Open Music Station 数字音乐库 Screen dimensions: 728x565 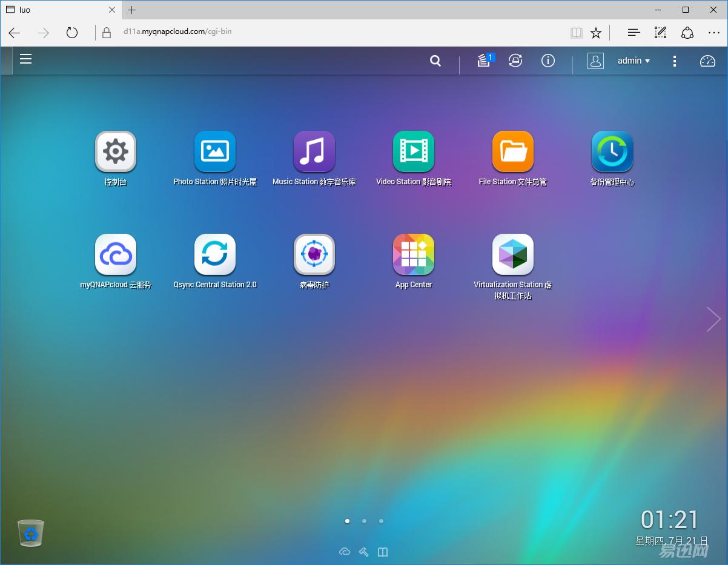[x=314, y=152]
